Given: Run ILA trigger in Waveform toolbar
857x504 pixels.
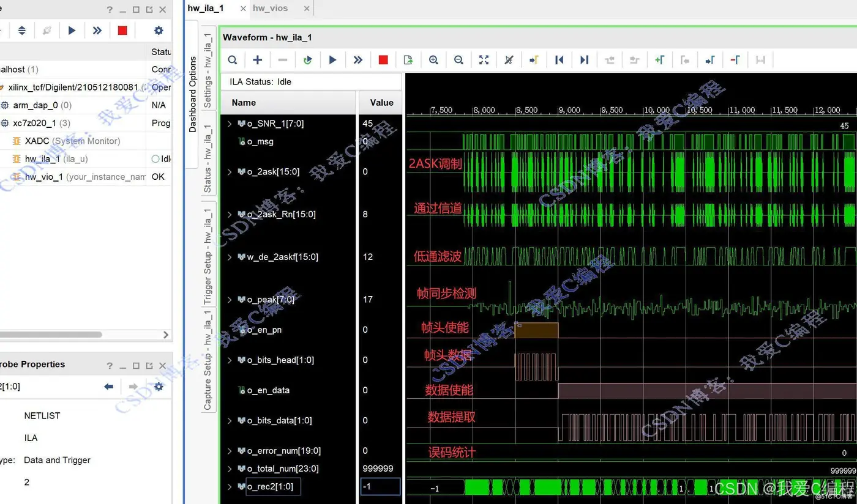Looking at the screenshot, I should pyautogui.click(x=332, y=60).
